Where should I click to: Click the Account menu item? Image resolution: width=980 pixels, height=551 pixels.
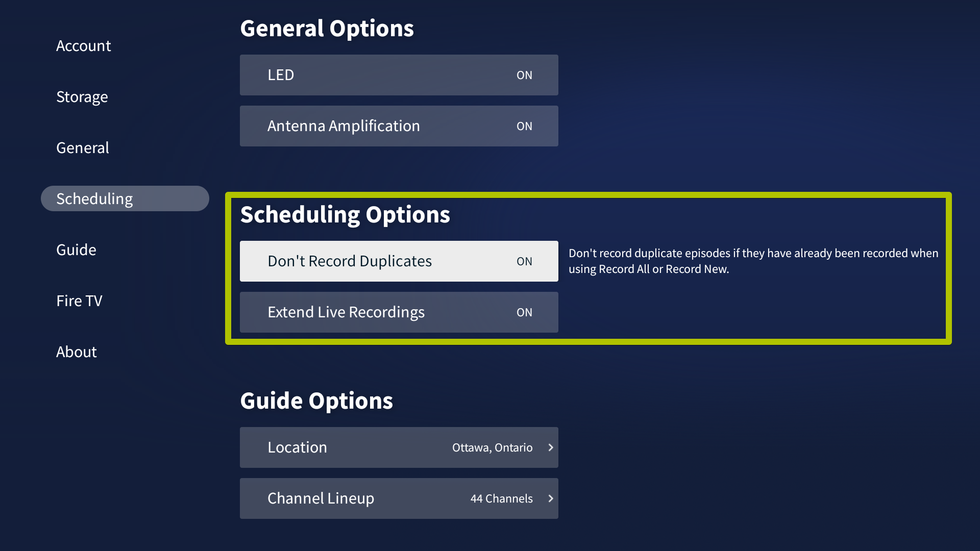(x=83, y=45)
